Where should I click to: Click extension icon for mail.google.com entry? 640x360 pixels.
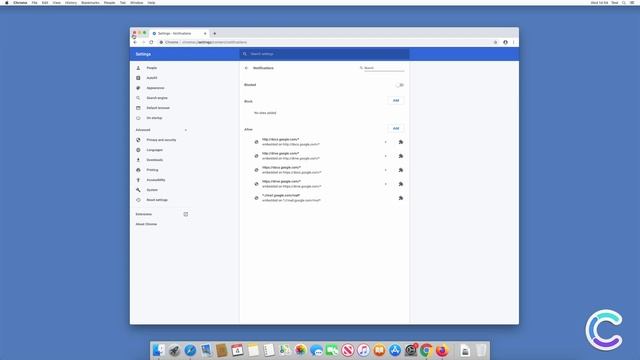click(401, 198)
